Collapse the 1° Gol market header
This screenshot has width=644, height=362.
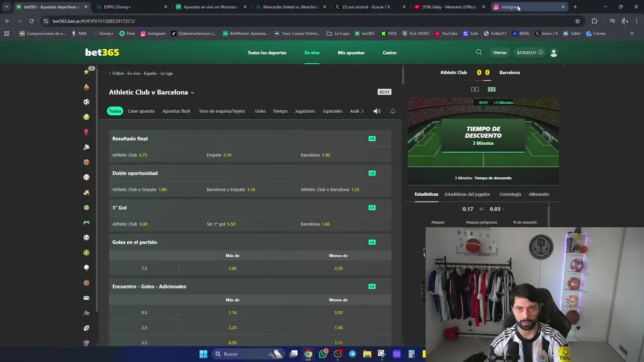[x=250, y=208]
